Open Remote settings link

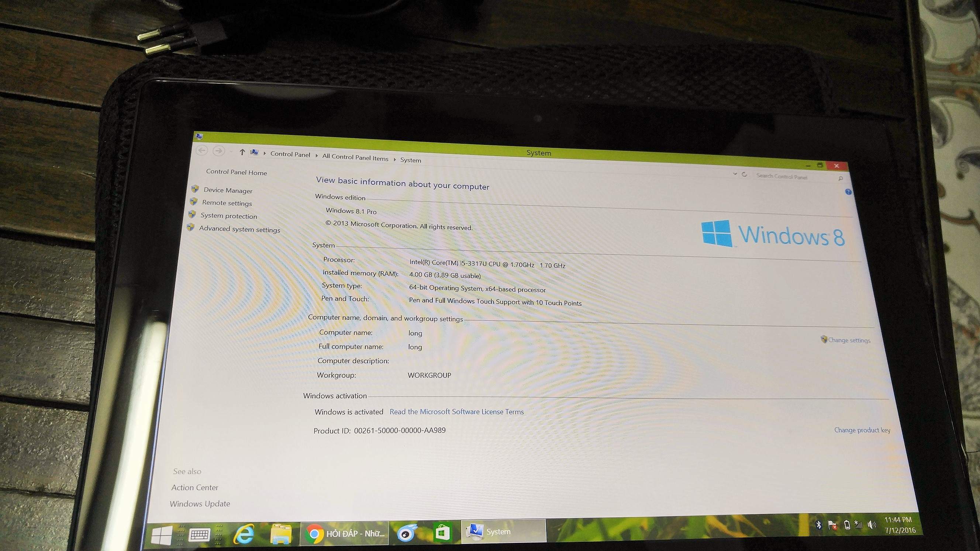pos(227,203)
